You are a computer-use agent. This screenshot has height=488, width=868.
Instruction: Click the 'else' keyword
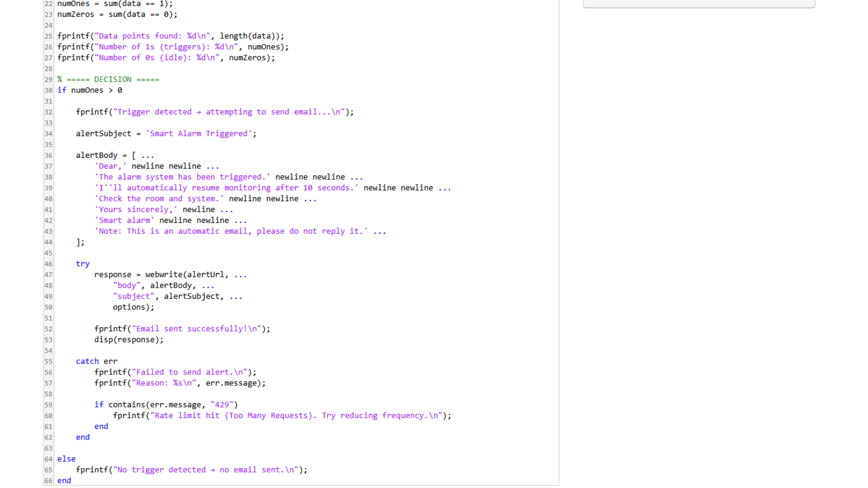66,459
